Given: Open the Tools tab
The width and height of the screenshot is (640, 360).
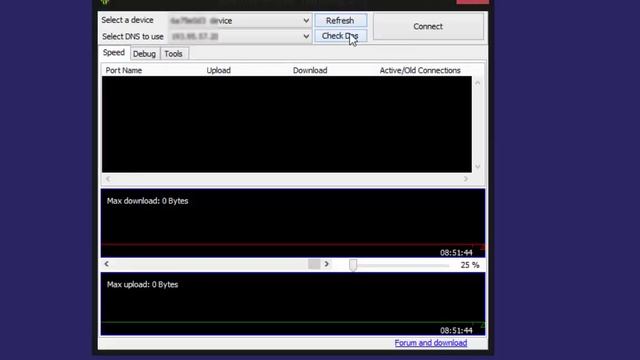Looking at the screenshot, I should click(x=174, y=54).
